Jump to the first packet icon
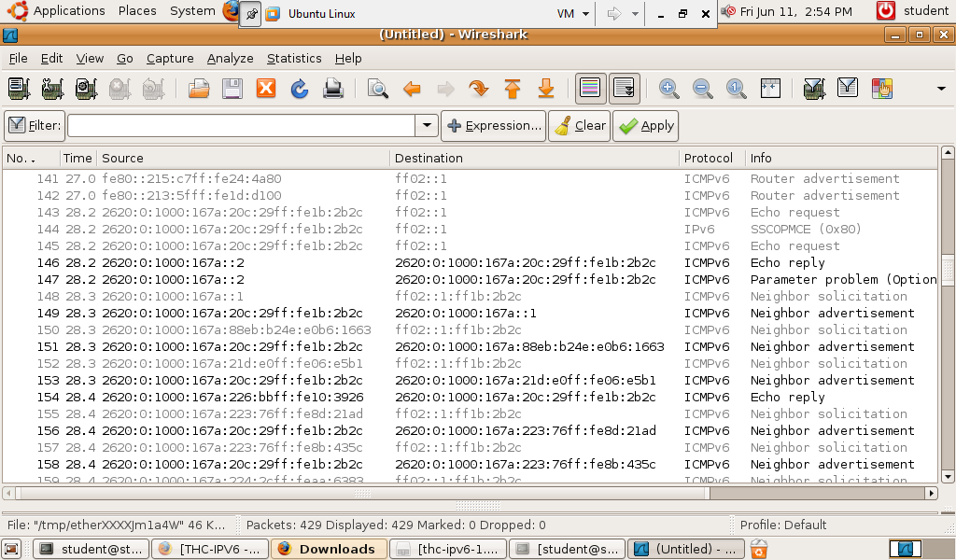 [513, 89]
